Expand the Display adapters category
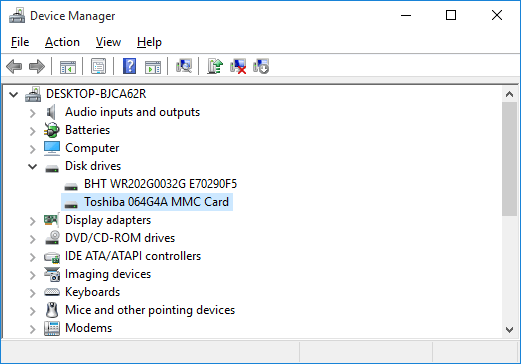 coord(32,221)
